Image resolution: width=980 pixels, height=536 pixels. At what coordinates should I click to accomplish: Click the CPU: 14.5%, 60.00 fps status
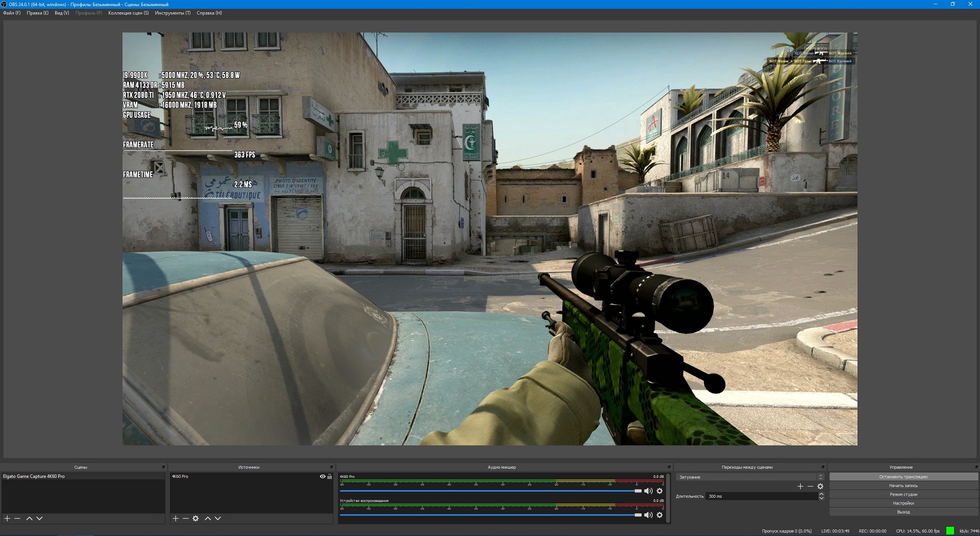click(x=918, y=531)
